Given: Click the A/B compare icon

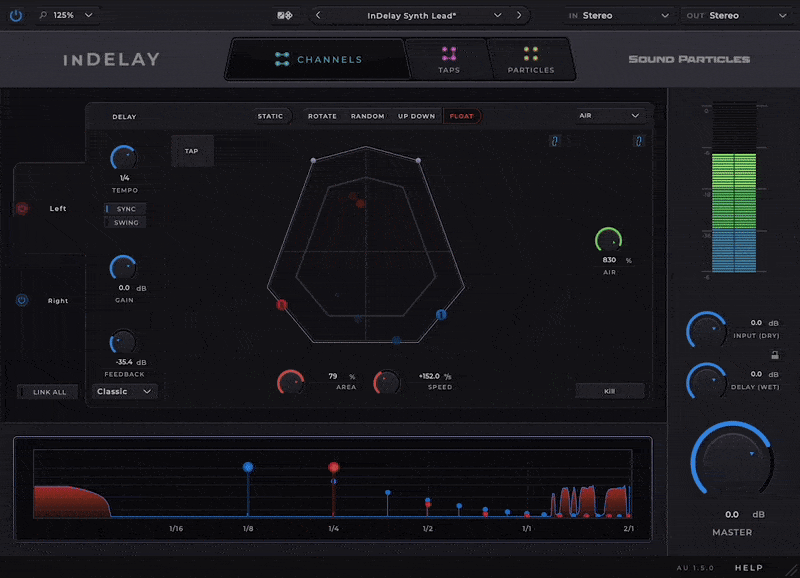Looking at the screenshot, I should pyautogui.click(x=285, y=15).
